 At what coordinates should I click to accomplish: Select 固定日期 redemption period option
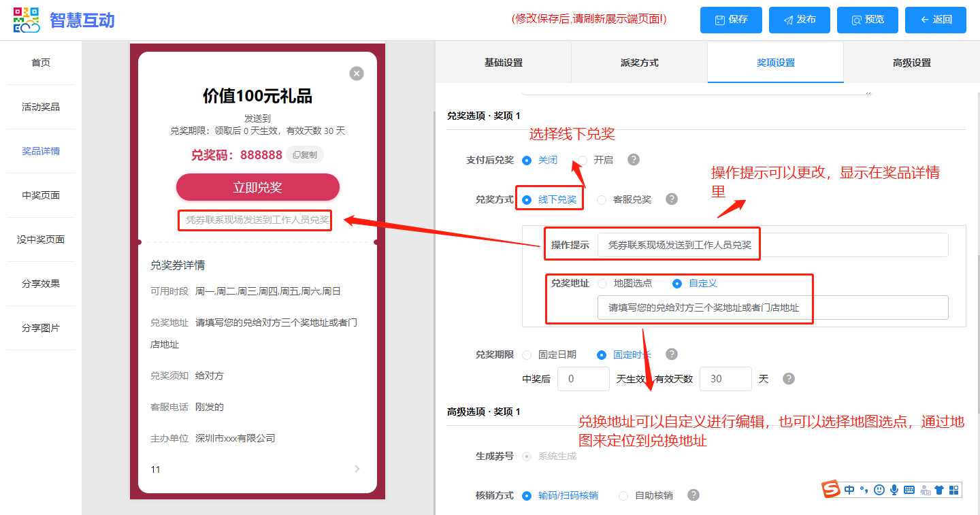[527, 354]
